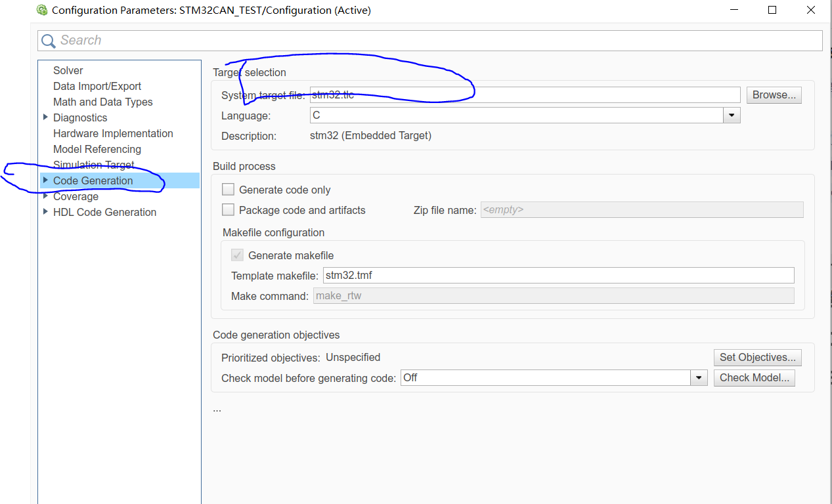Click the ellipsis to show more parameters
This screenshot has width=832, height=504.
217,409
